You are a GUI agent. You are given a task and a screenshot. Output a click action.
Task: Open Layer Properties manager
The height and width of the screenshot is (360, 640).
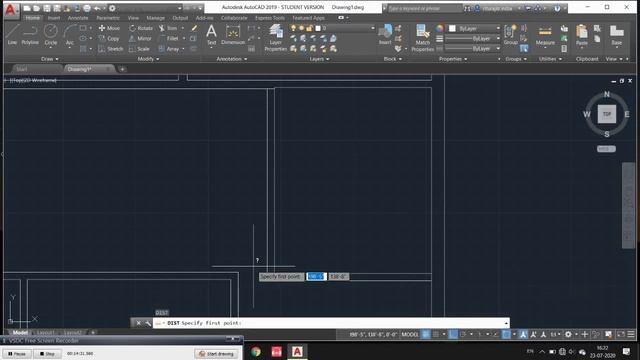pos(276,38)
